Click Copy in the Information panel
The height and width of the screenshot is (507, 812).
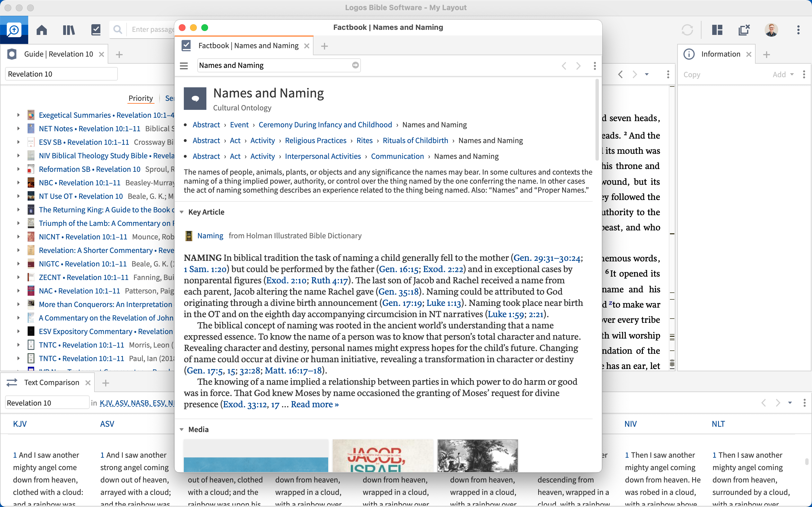[692, 74]
